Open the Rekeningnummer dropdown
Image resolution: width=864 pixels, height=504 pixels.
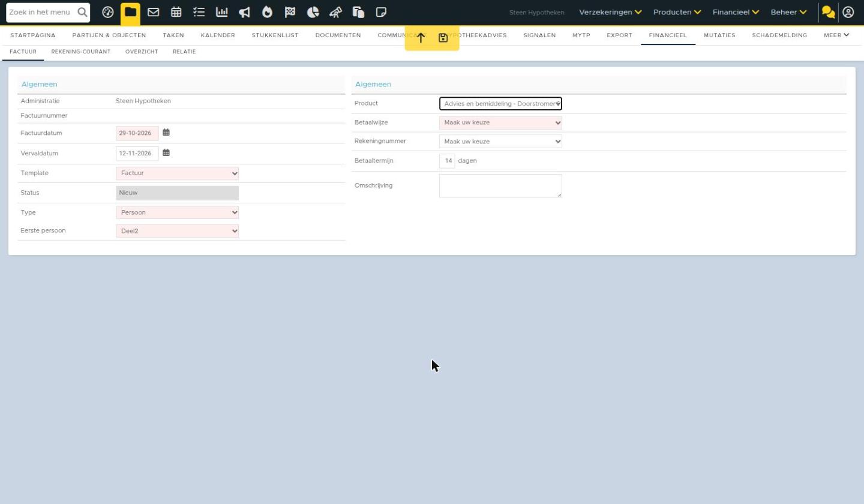(x=500, y=142)
